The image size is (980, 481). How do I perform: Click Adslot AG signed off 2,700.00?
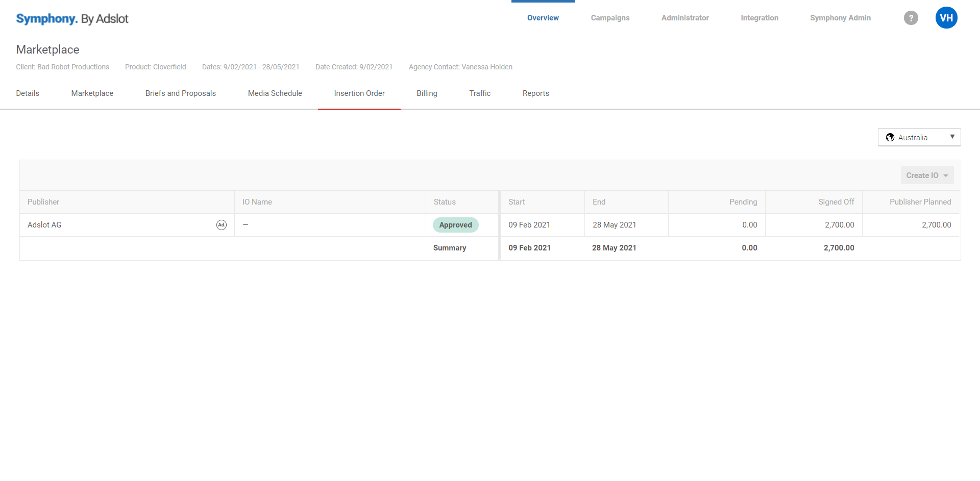(840, 225)
